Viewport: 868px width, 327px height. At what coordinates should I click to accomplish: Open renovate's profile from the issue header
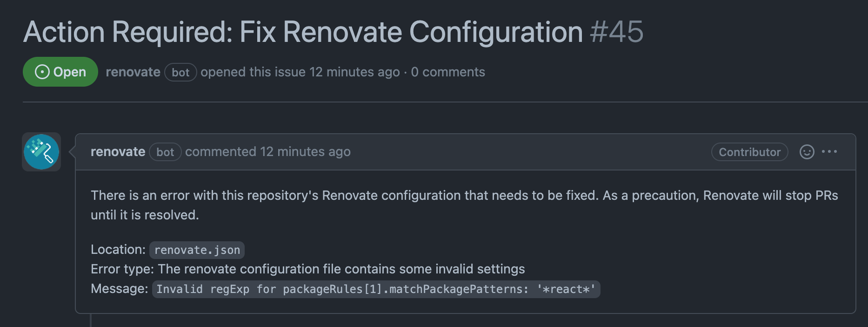(133, 72)
